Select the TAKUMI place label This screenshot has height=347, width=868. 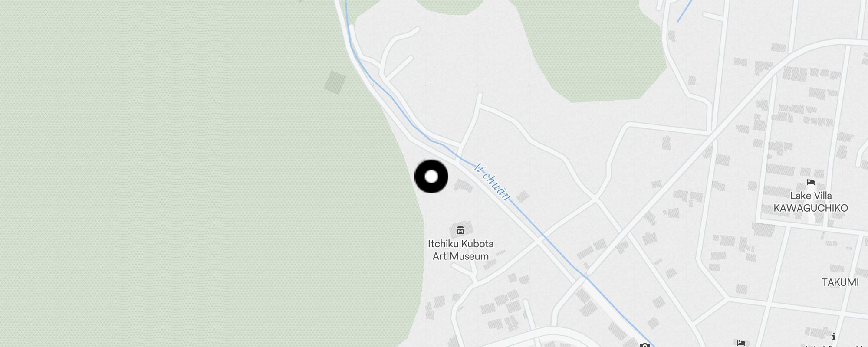[x=840, y=282]
